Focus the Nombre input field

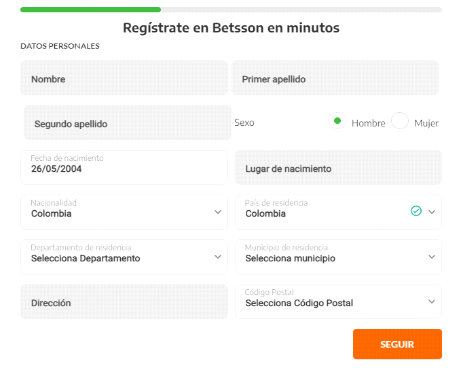pyautogui.click(x=124, y=78)
